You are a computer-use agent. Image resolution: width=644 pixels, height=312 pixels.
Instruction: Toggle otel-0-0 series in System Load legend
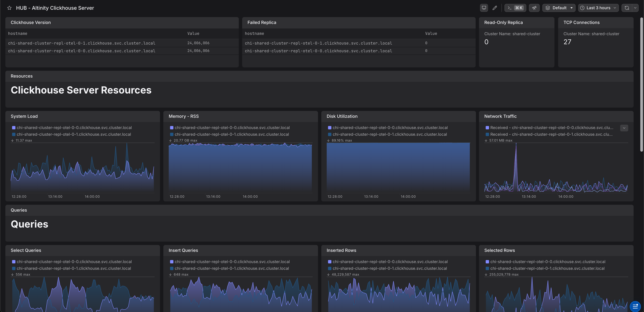click(x=74, y=128)
